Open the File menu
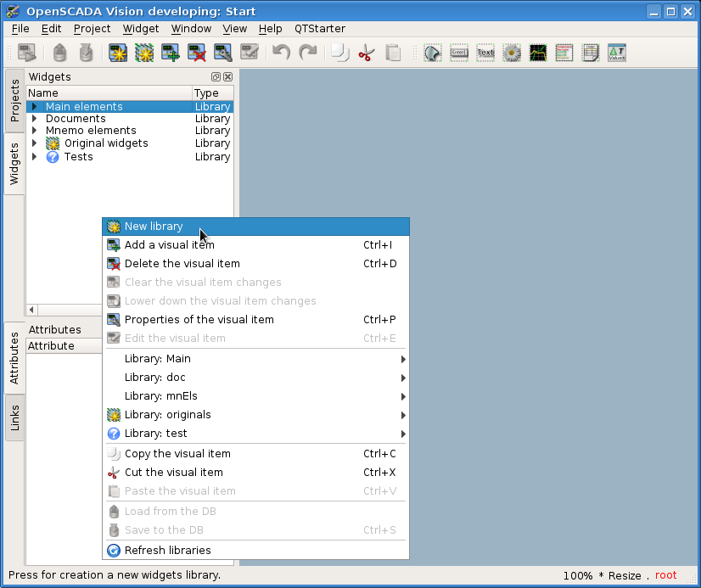Viewport: 701px width, 588px height. (x=20, y=29)
